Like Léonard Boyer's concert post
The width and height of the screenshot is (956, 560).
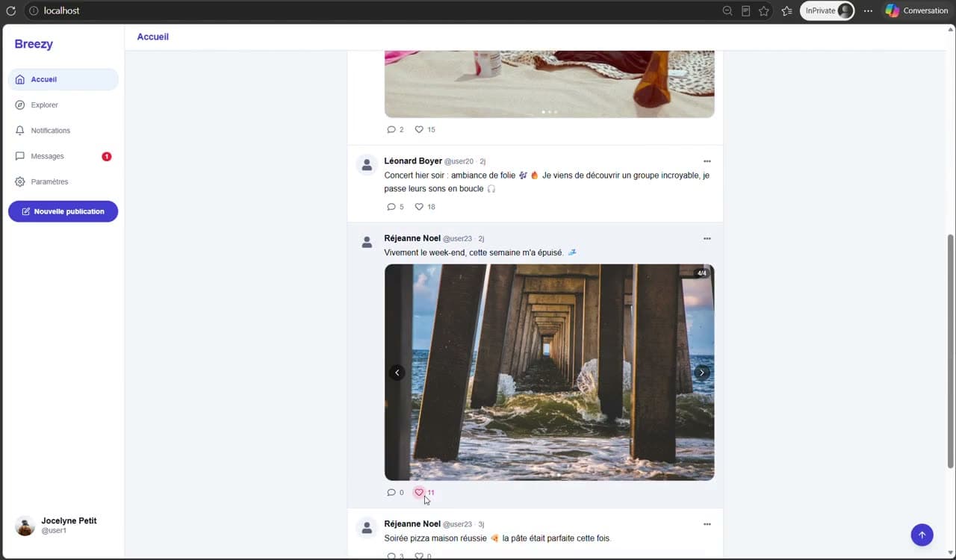[425, 207]
